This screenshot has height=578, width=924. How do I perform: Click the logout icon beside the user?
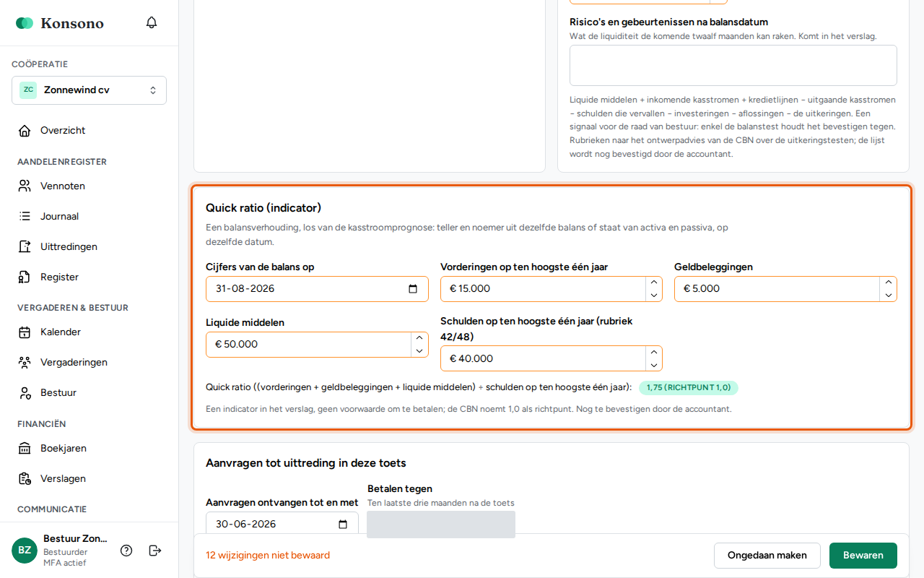click(154, 551)
